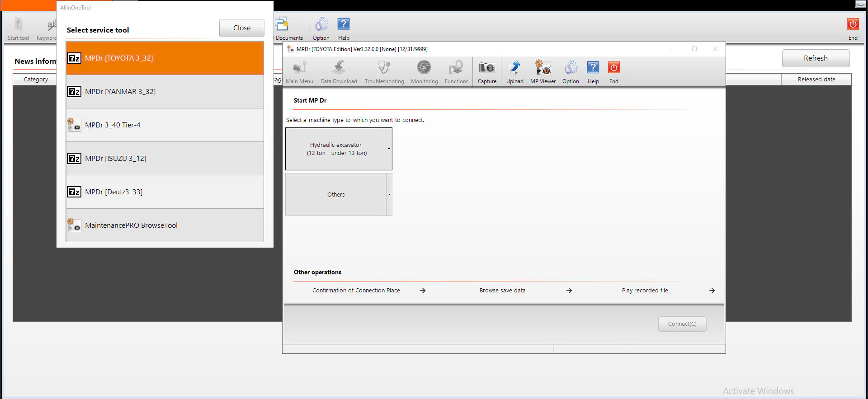The width and height of the screenshot is (868, 399).
Task: Click the Connect(C) button
Action: click(682, 324)
